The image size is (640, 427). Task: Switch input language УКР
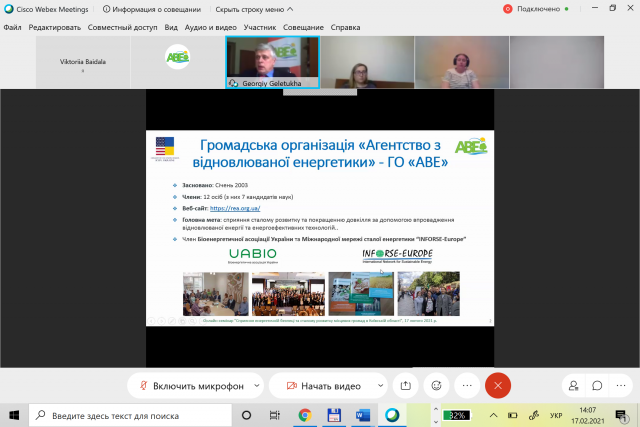pyautogui.click(x=556, y=416)
